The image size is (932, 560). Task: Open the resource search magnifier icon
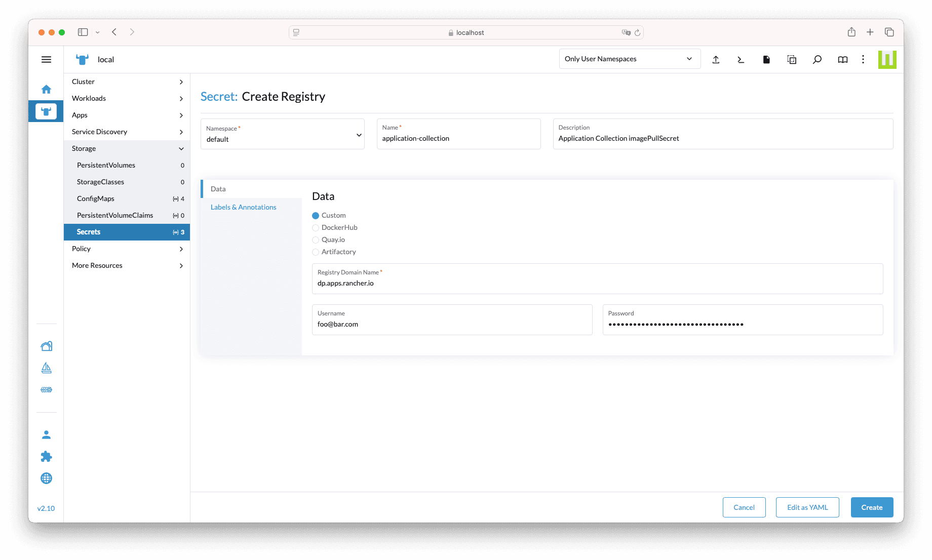[817, 60]
